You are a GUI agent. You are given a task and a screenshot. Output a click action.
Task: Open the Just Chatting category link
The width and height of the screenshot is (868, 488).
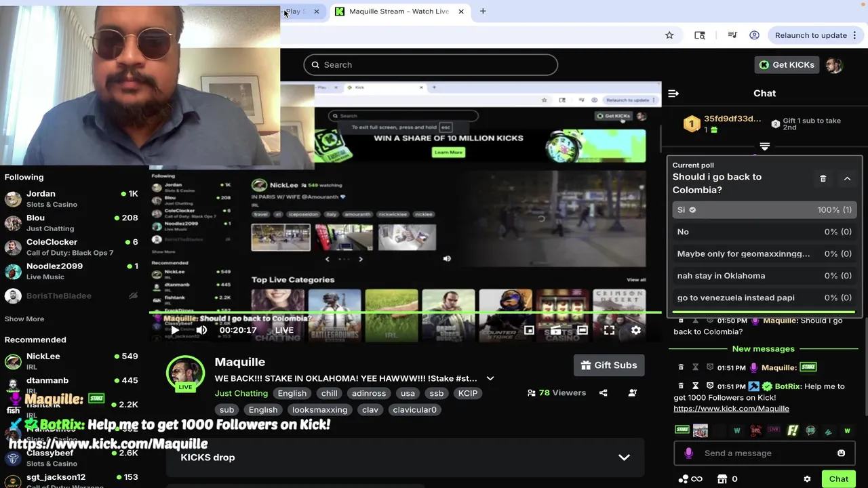click(241, 393)
